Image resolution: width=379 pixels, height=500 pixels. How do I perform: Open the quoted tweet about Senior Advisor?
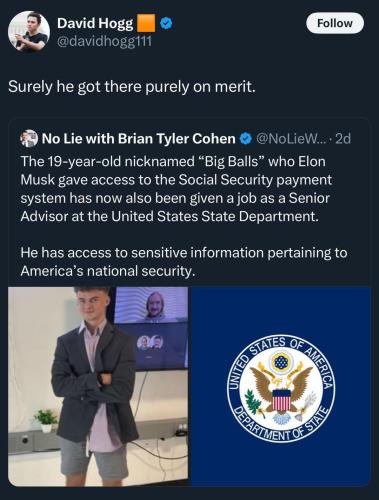pos(189,302)
